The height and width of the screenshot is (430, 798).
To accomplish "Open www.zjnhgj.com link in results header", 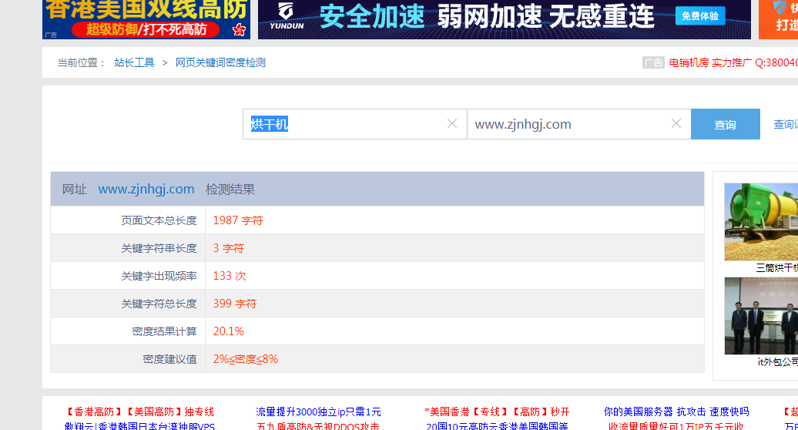I will point(146,189).
